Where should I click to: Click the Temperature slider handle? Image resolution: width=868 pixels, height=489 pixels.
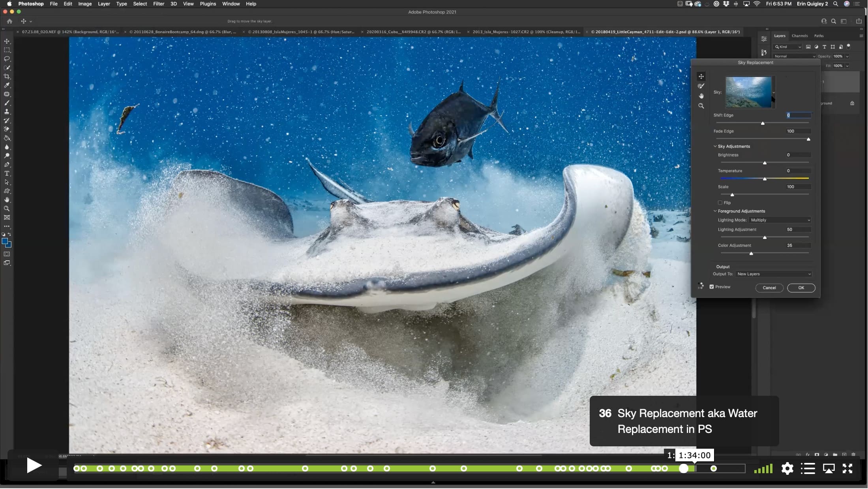pos(765,179)
